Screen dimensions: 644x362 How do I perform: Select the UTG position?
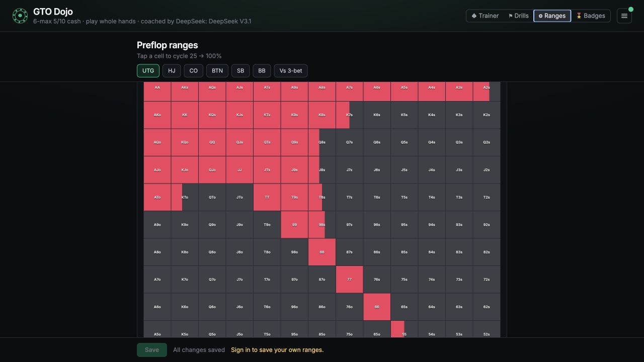(x=148, y=71)
